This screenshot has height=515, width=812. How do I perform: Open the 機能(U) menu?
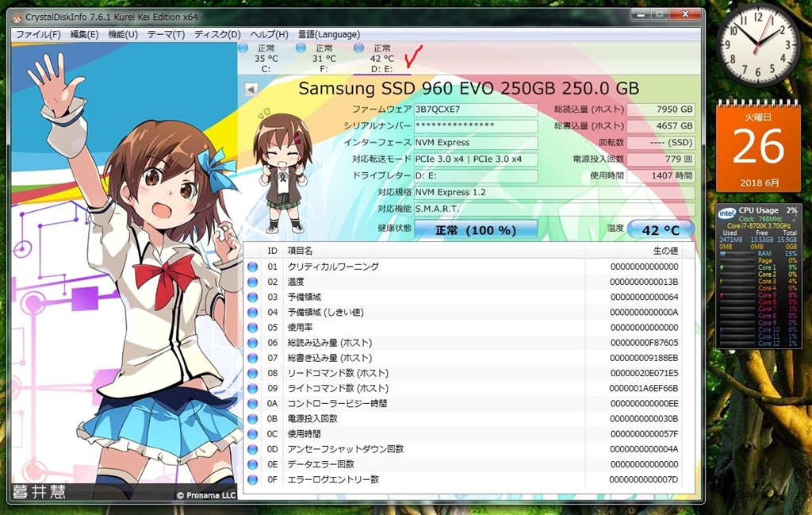pos(123,34)
